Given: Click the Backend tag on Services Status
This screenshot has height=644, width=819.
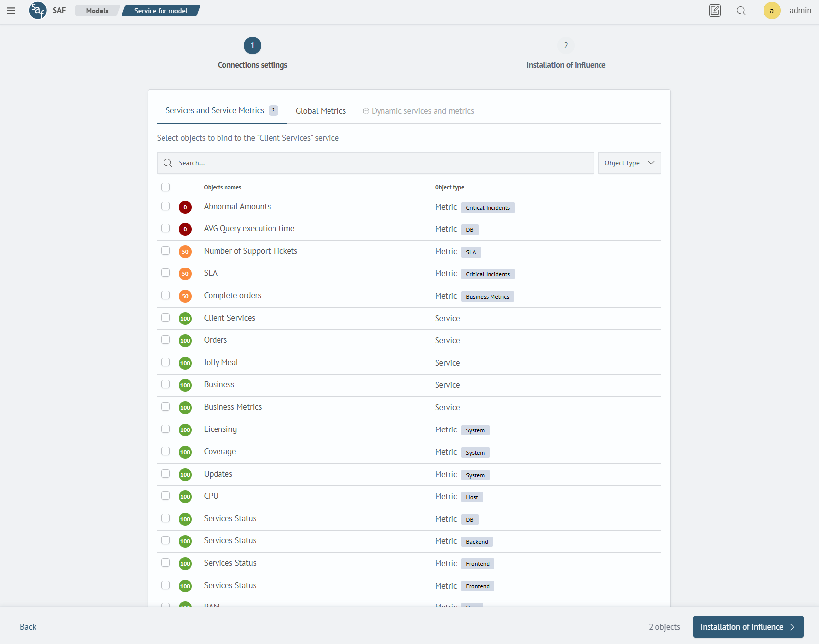Looking at the screenshot, I should [x=477, y=542].
